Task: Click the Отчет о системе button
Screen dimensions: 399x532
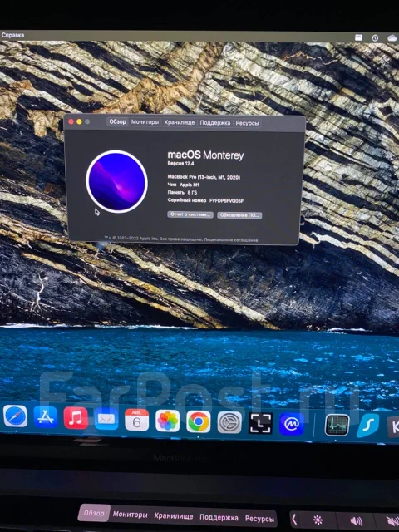Action: pyautogui.click(x=190, y=214)
